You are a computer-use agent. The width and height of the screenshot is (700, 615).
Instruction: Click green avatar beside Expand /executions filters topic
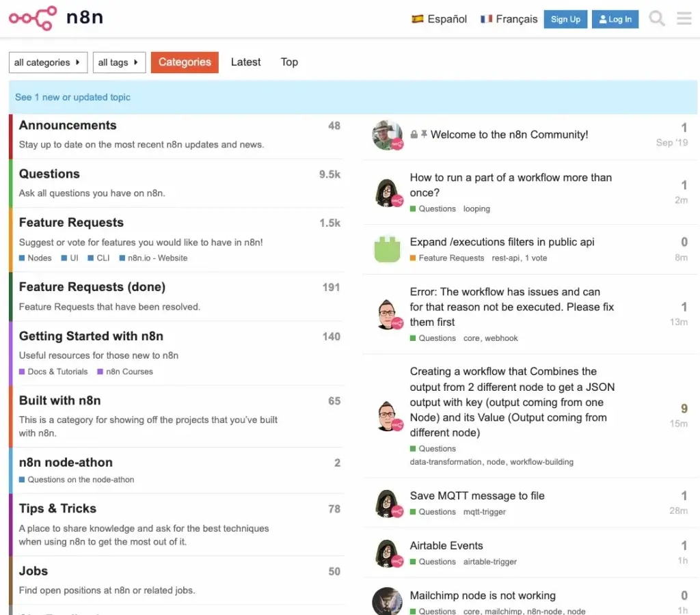[x=387, y=249]
